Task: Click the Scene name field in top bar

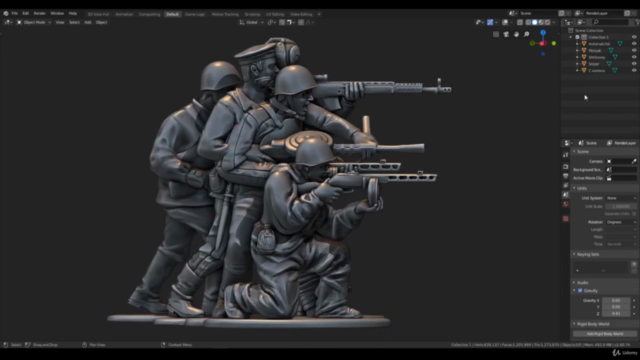Action: pyautogui.click(x=538, y=13)
